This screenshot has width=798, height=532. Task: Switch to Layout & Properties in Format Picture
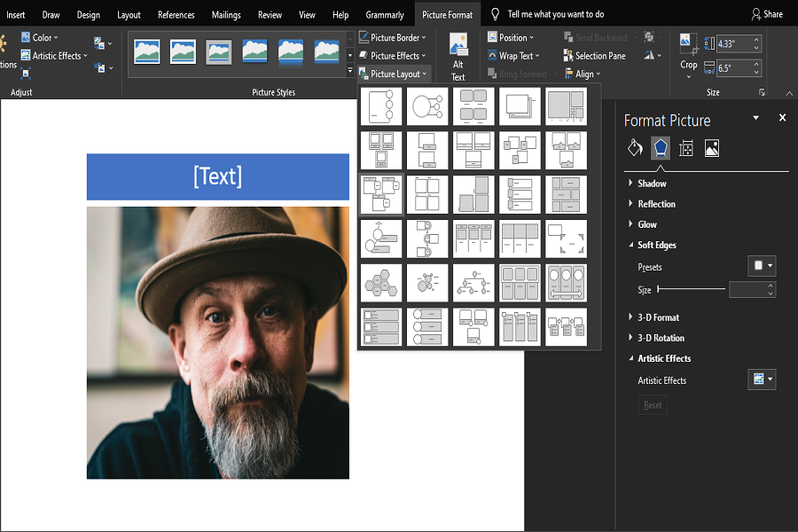pyautogui.click(x=686, y=148)
